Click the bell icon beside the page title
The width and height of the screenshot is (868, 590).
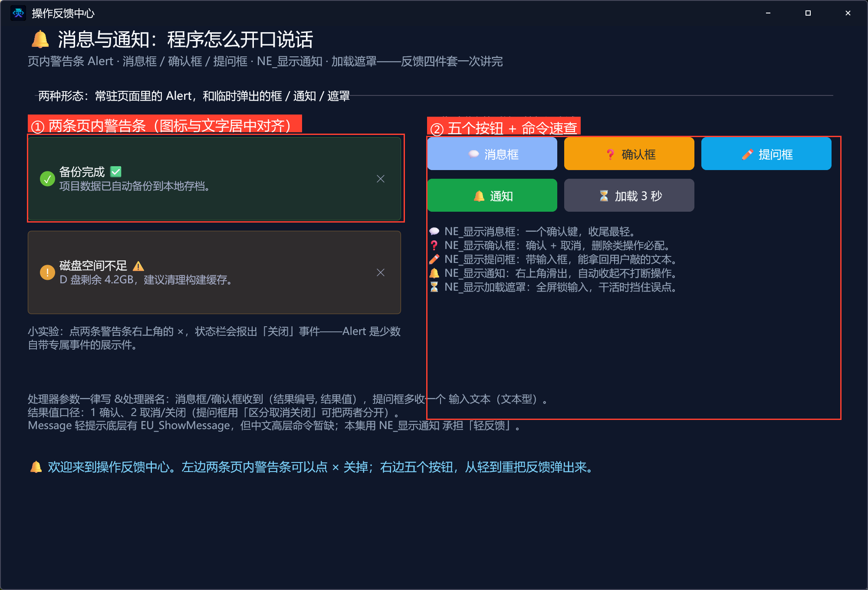(40, 39)
